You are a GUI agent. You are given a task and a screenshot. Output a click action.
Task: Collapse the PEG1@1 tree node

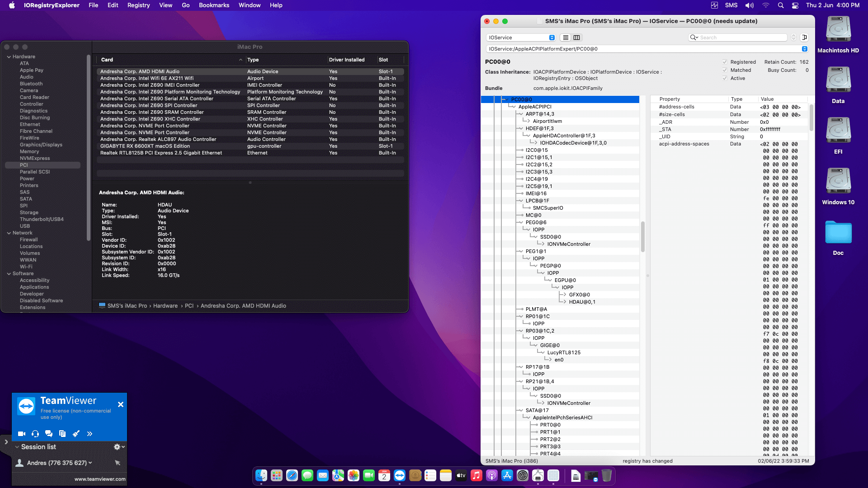(x=520, y=251)
